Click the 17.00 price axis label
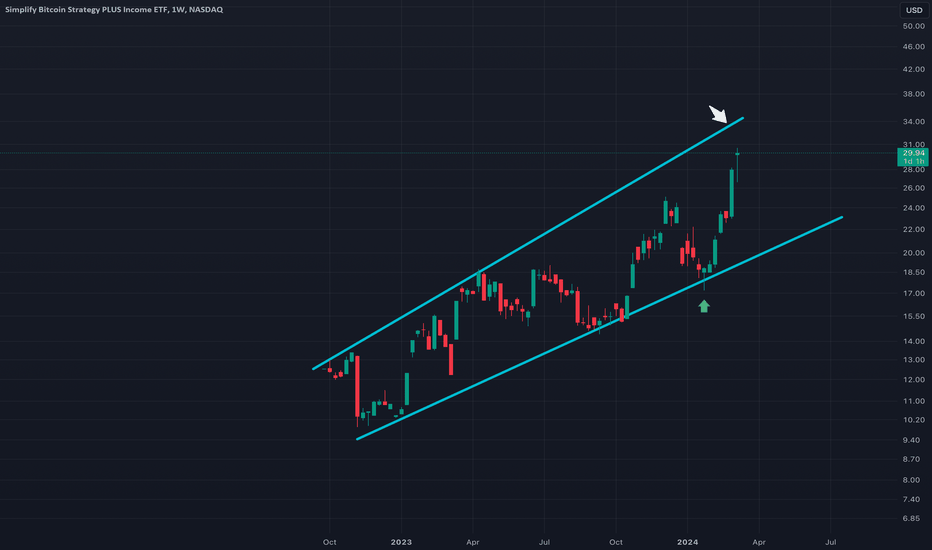 (913, 293)
